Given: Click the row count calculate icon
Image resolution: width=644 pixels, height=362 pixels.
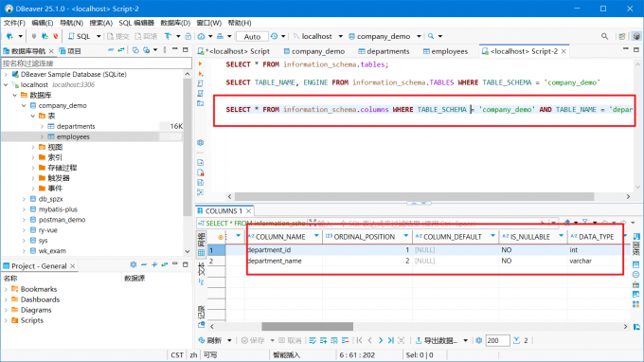Looking at the screenshot, I should 517,340.
